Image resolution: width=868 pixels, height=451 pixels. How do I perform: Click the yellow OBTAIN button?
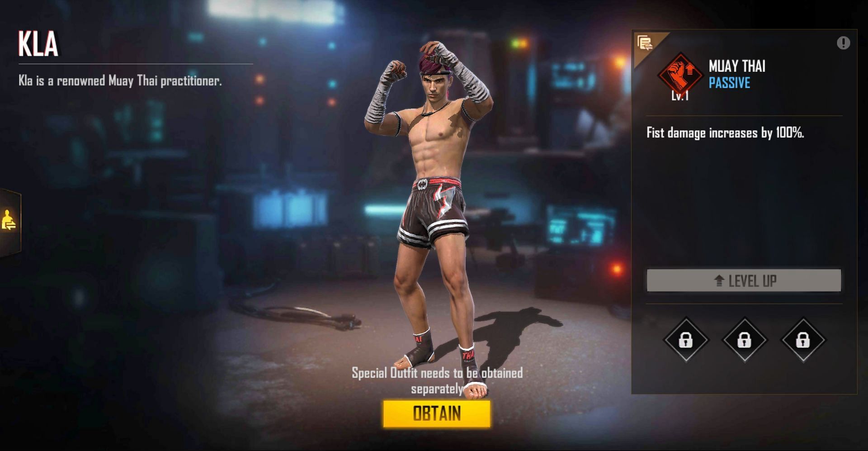(x=437, y=413)
